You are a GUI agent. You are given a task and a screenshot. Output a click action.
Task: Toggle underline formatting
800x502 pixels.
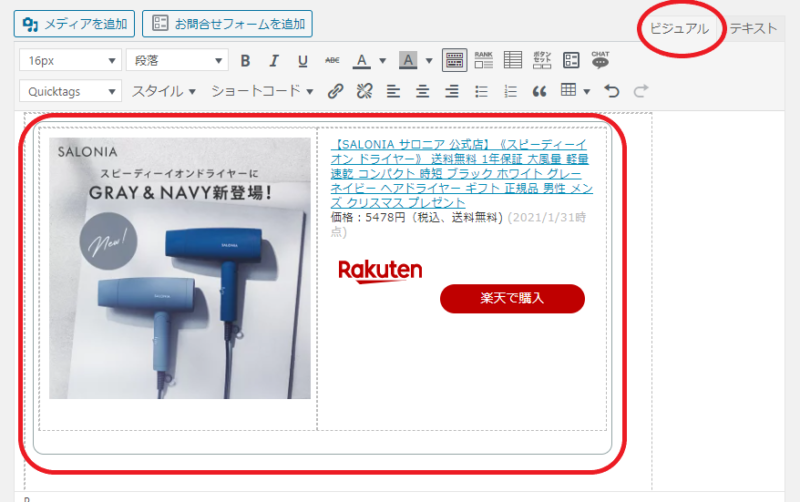[x=303, y=61]
